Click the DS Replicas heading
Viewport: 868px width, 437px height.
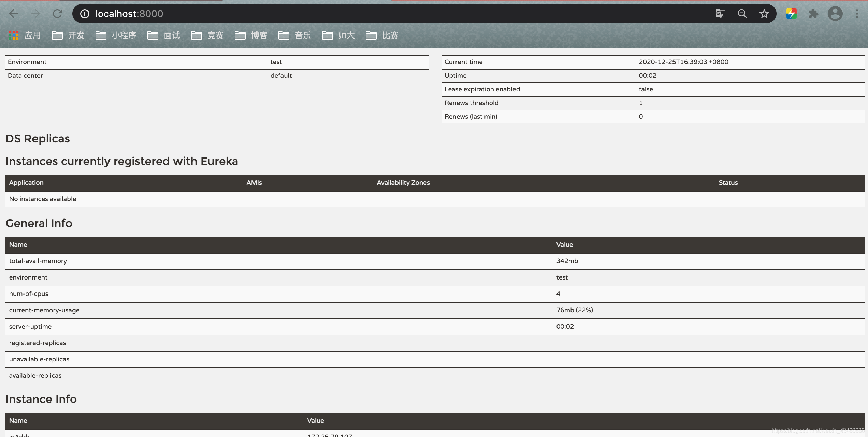[38, 139]
